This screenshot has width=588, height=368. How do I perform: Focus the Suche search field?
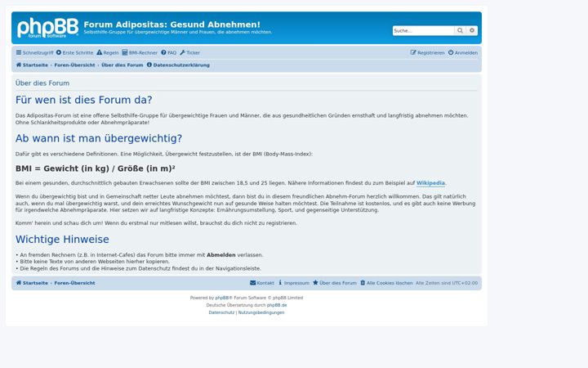coord(423,31)
